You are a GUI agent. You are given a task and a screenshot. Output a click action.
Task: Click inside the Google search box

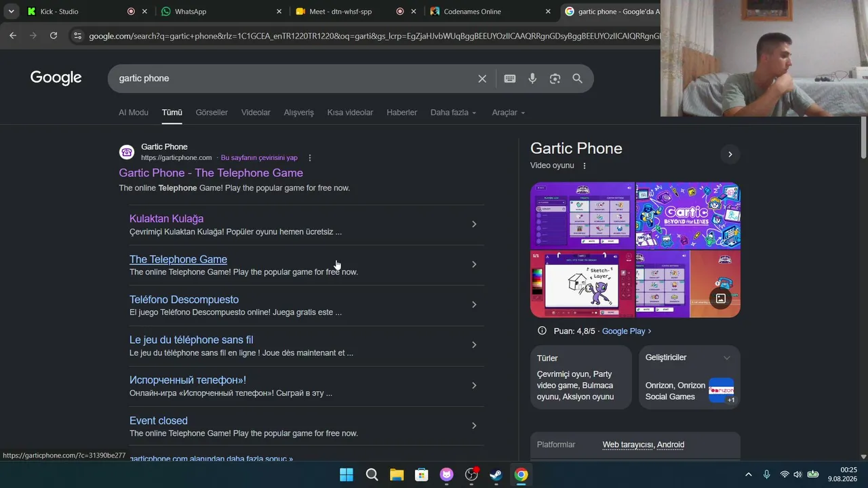click(x=292, y=79)
